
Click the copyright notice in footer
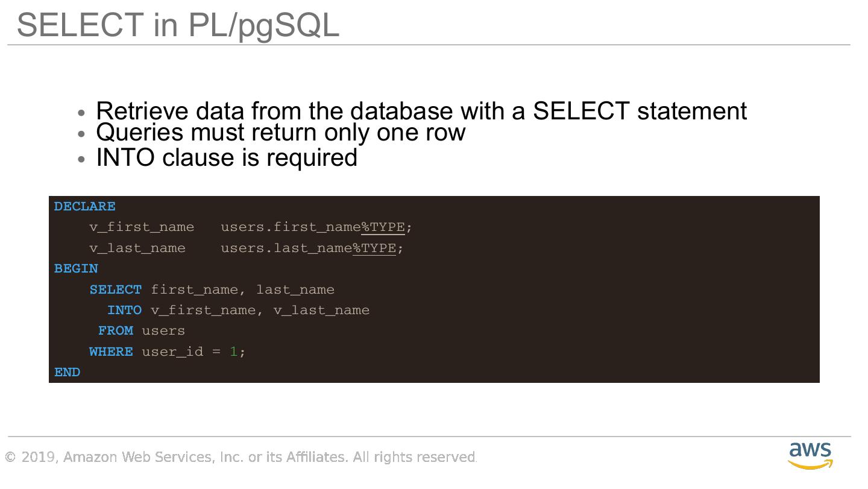click(x=241, y=457)
